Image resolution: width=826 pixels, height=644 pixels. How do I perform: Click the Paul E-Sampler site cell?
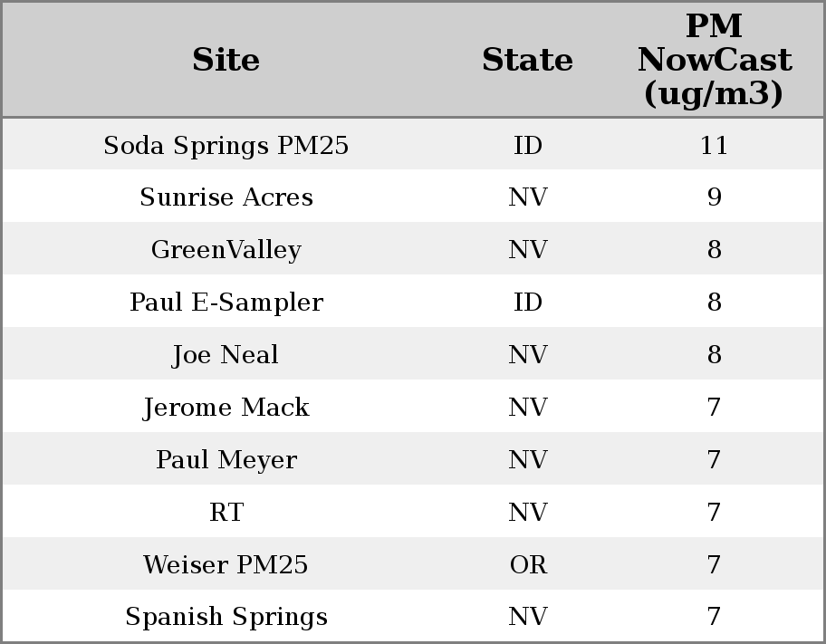point(226,303)
